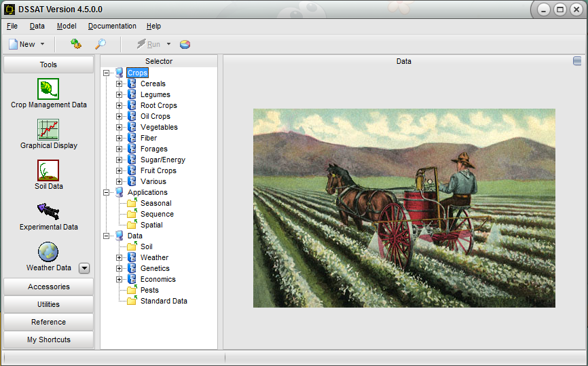Expand the Weather node

(119, 257)
